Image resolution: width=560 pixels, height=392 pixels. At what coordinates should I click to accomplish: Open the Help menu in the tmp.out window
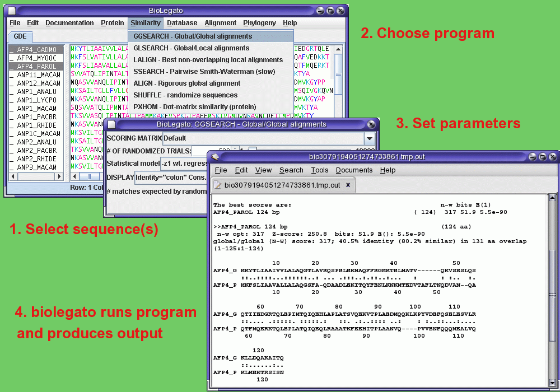click(x=388, y=170)
